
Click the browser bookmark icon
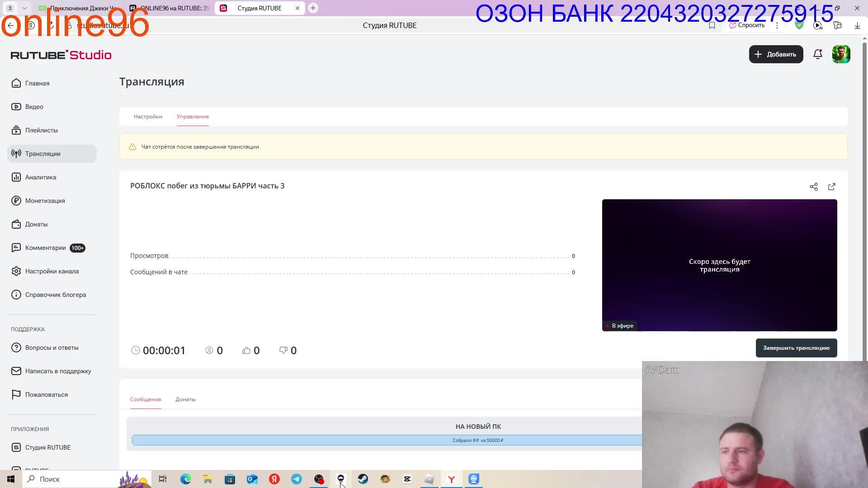point(712,25)
